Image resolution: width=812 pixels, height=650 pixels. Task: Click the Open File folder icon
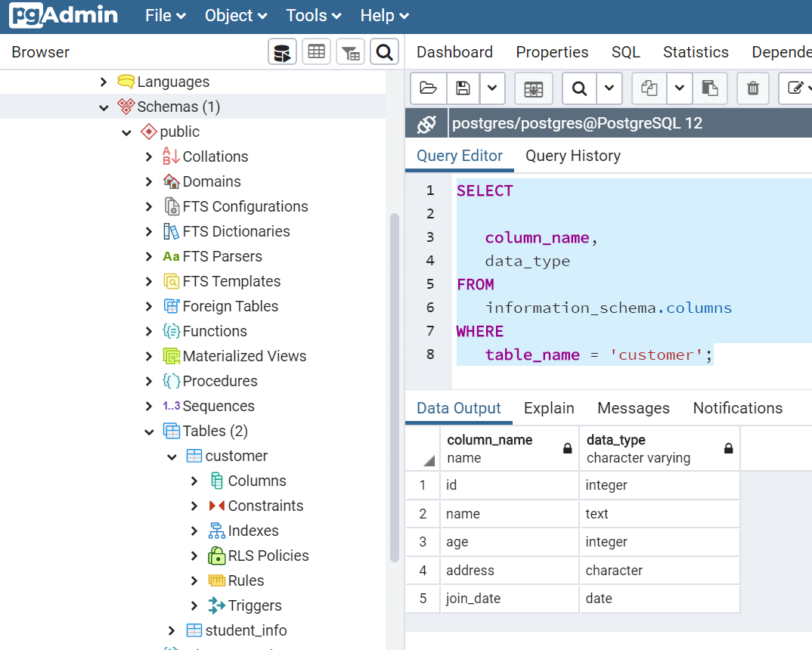coord(429,88)
